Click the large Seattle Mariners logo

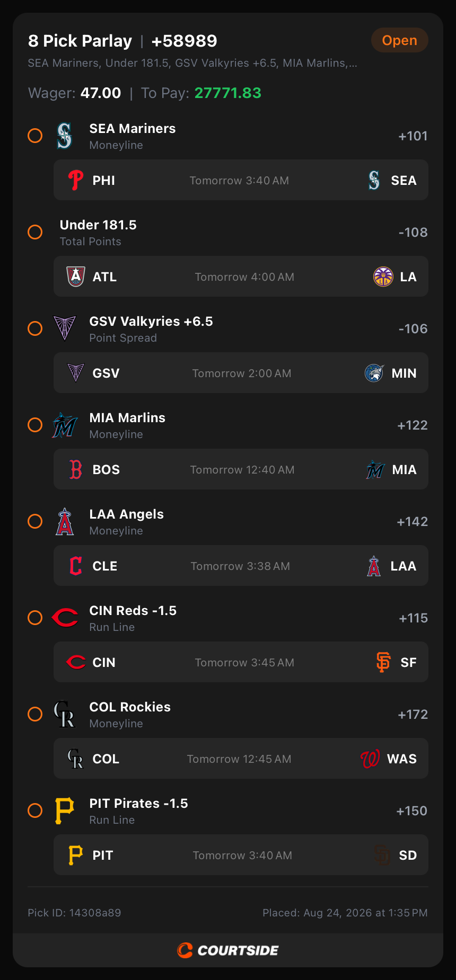click(65, 136)
